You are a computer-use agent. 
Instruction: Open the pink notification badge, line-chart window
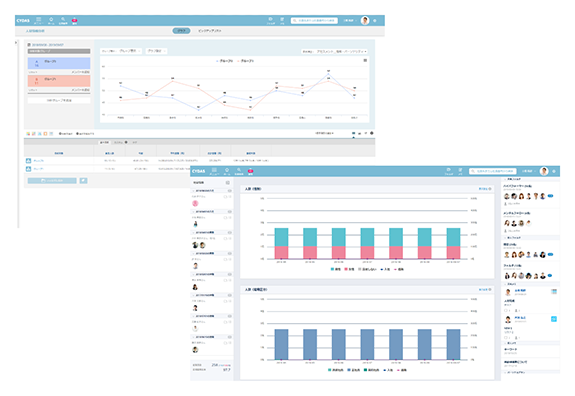pyautogui.click(x=74, y=20)
